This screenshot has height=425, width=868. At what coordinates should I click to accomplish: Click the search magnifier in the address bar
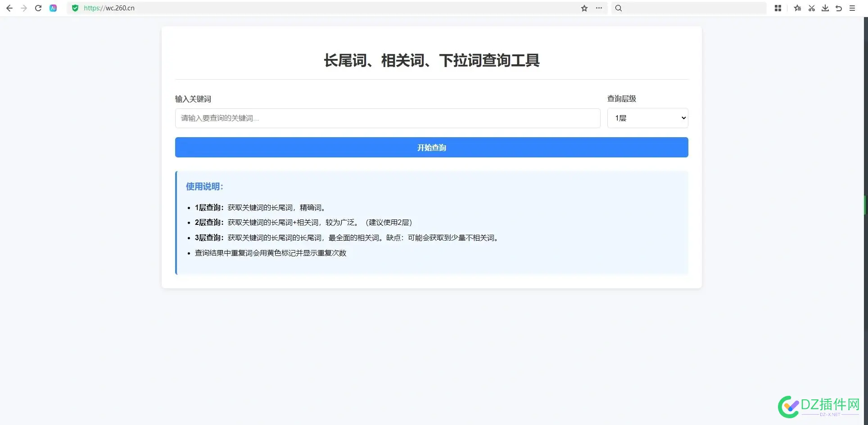(x=618, y=8)
